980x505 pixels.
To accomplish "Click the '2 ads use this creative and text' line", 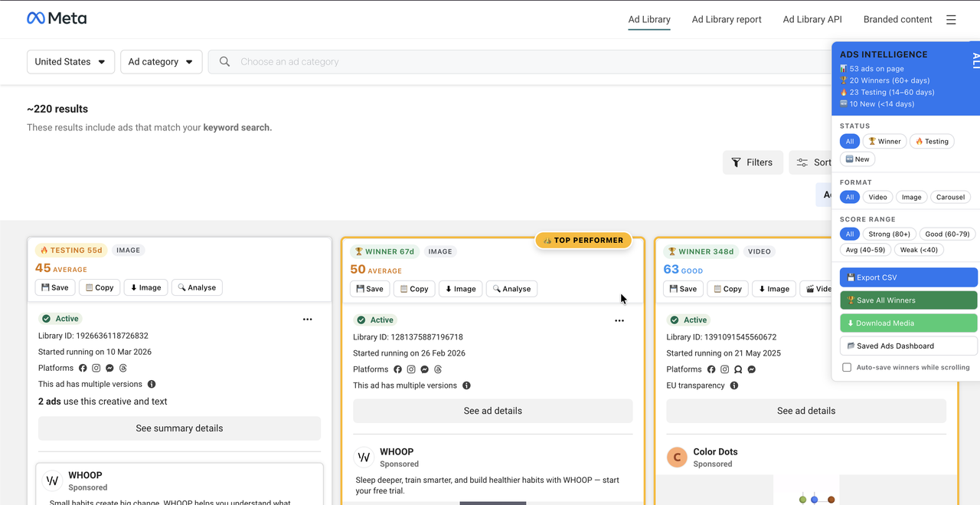I will pos(103,402).
